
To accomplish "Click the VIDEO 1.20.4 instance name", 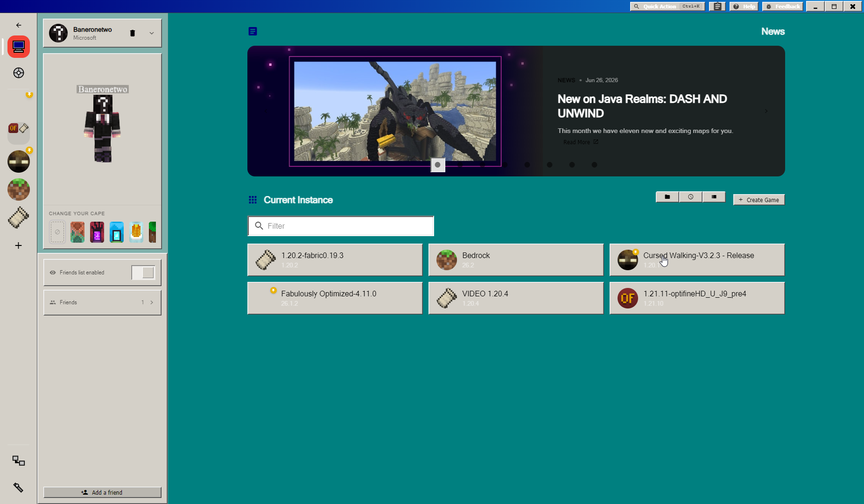I will (x=485, y=294).
